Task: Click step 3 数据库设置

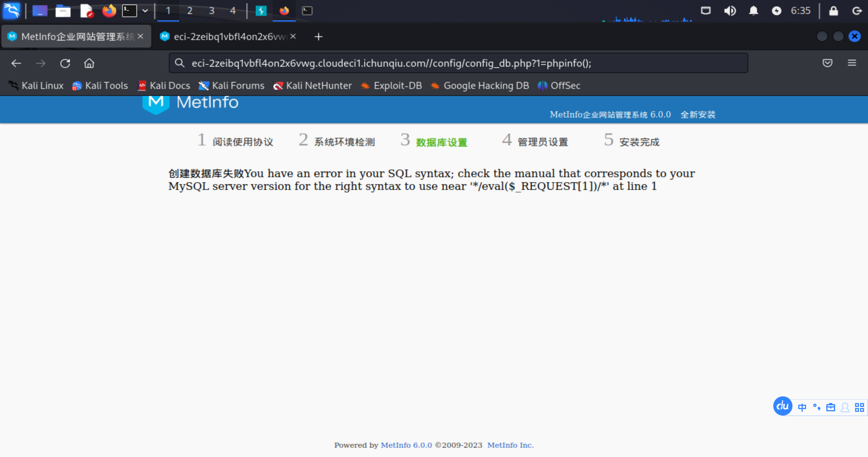Action: pyautogui.click(x=434, y=141)
